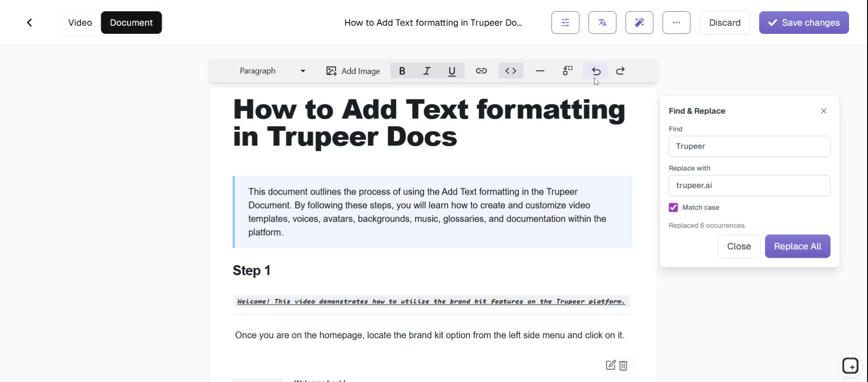This screenshot has width=868, height=382.
Task: Click the Bold formatting icon
Action: (x=402, y=71)
